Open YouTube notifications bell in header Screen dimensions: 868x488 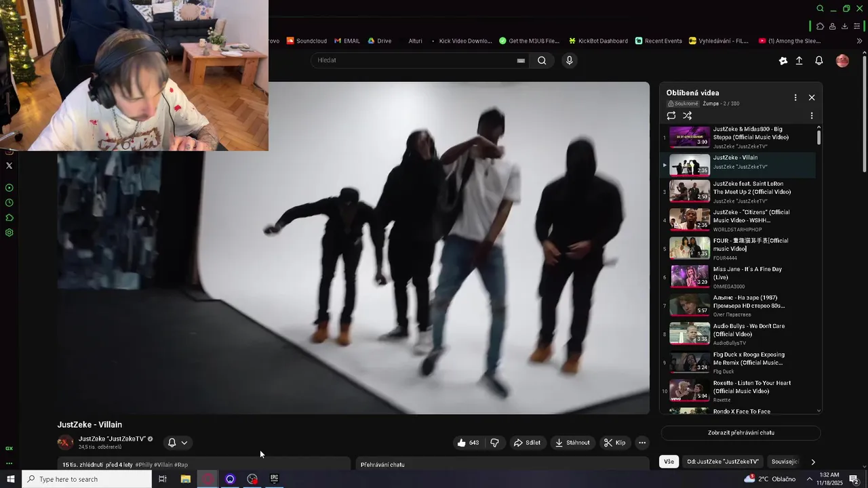click(819, 60)
